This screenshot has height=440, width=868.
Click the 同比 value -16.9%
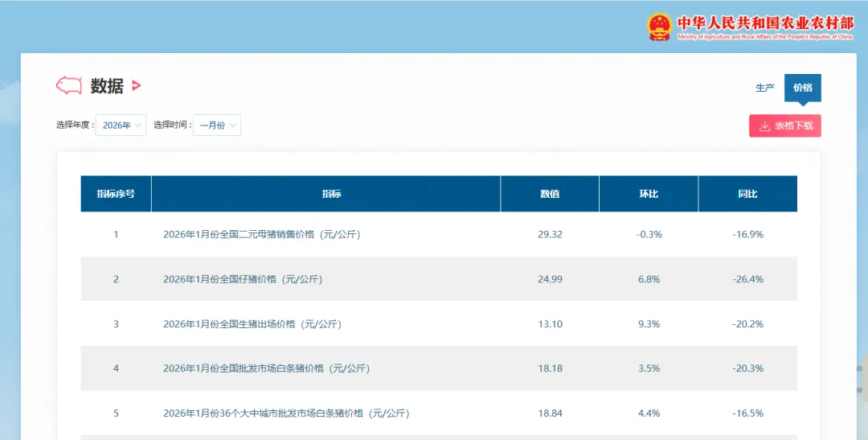[748, 234]
